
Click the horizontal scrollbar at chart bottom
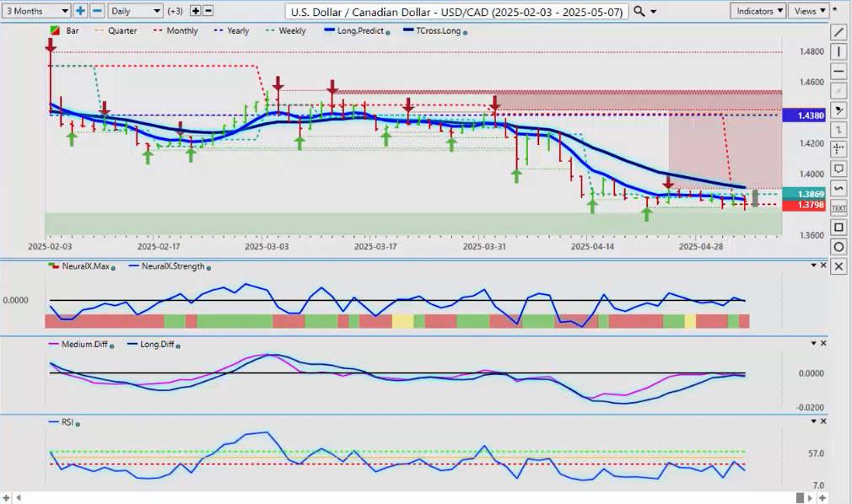point(405,497)
